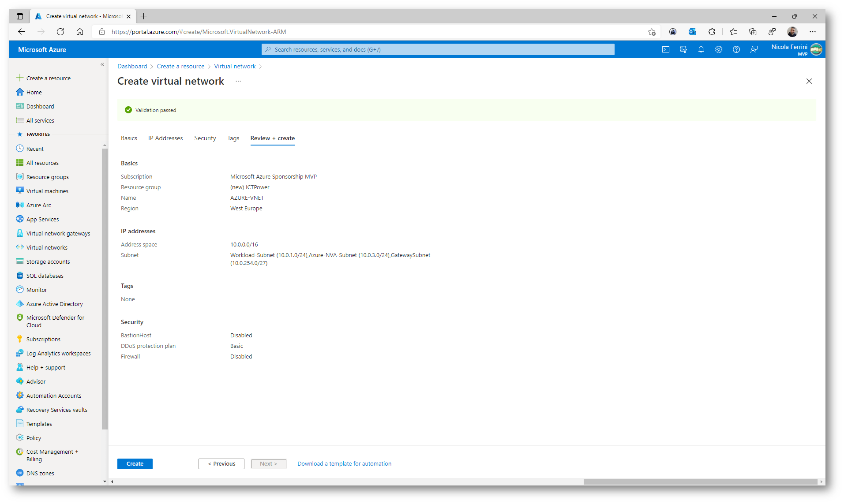Screen dimensions: 844x504
Task: Click the Advisor icon in sidebar
Action: point(19,381)
